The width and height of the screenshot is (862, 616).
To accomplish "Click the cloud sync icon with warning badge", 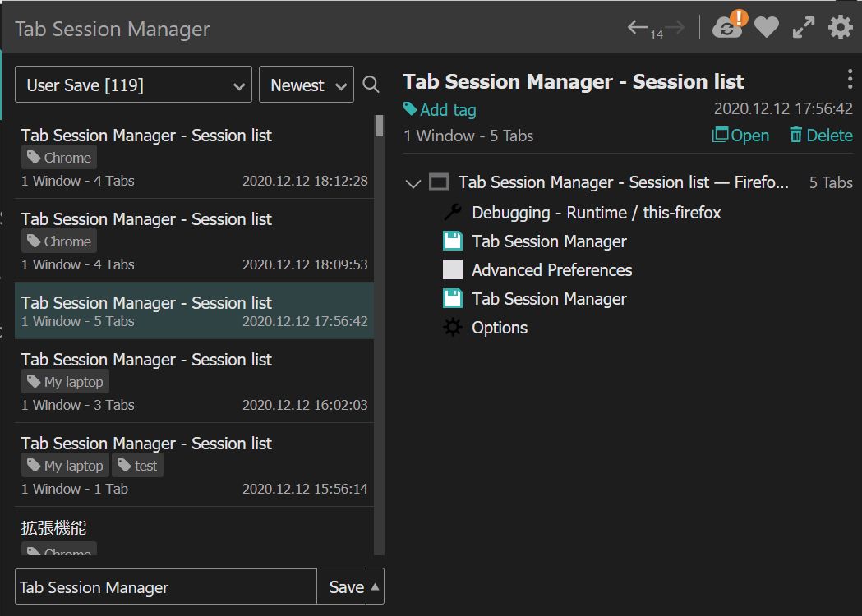I will point(729,25).
